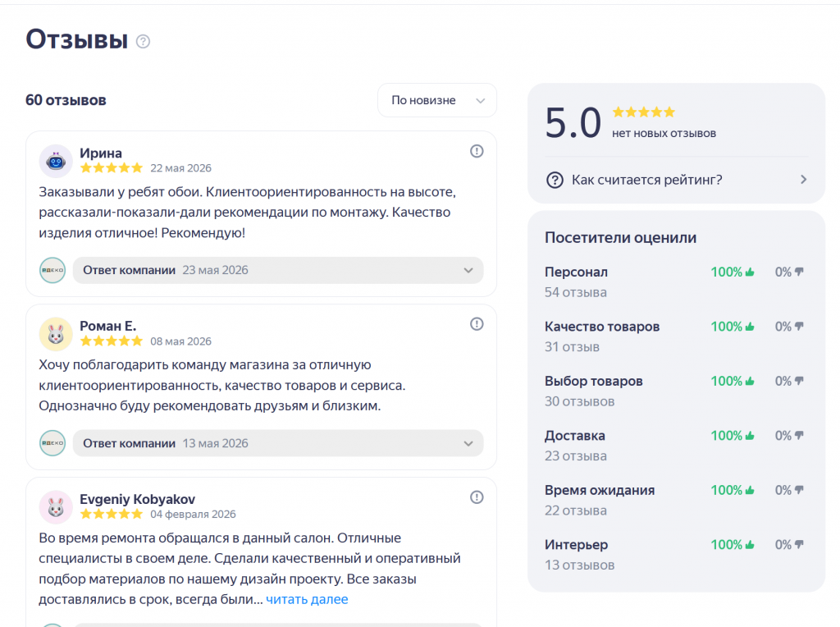Click Evgeniy Kobyakov's star rating

pyautogui.click(x=112, y=515)
